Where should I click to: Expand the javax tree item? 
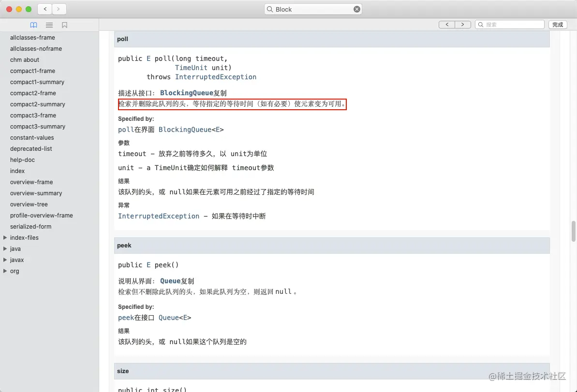(6, 260)
